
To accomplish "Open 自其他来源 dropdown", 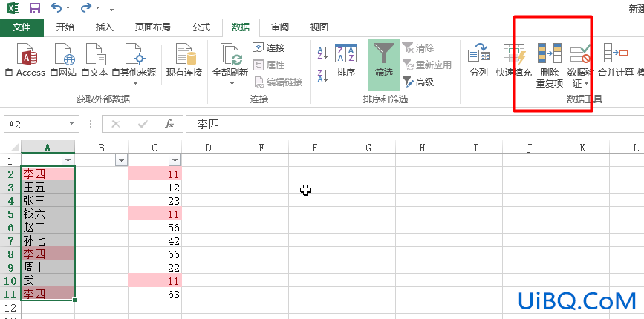I will 134,65.
